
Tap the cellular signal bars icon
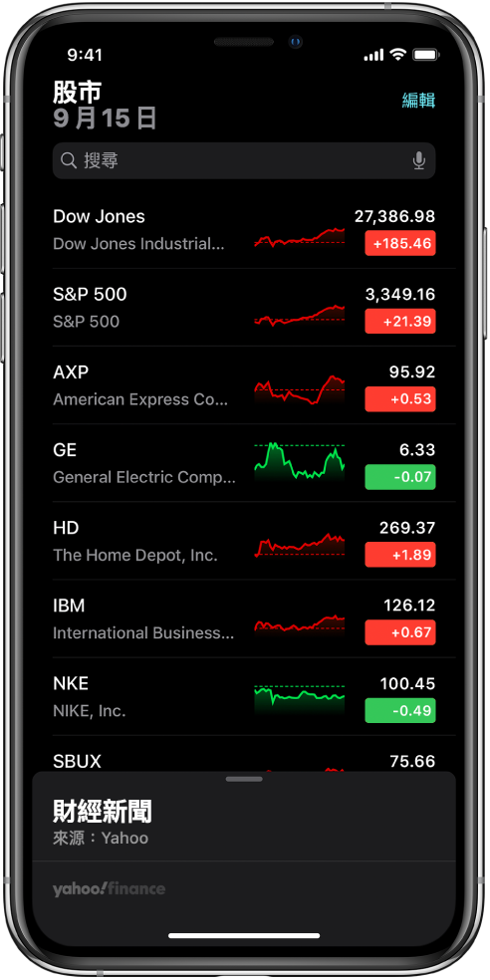(373, 56)
